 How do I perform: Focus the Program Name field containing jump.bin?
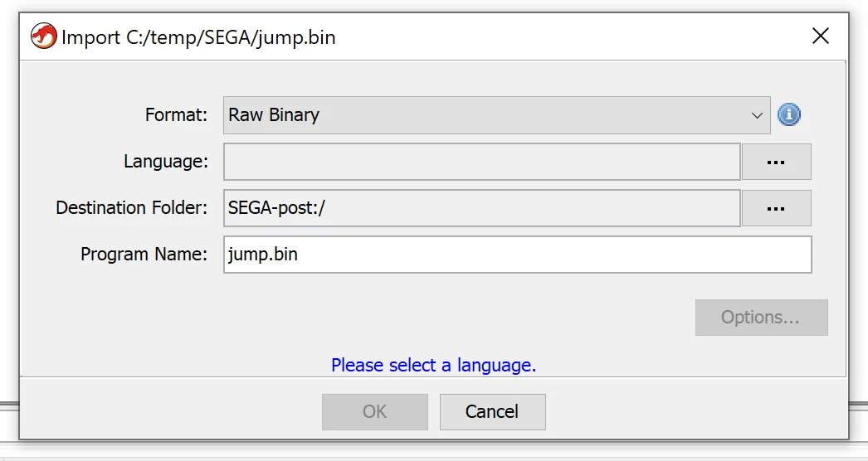point(518,255)
